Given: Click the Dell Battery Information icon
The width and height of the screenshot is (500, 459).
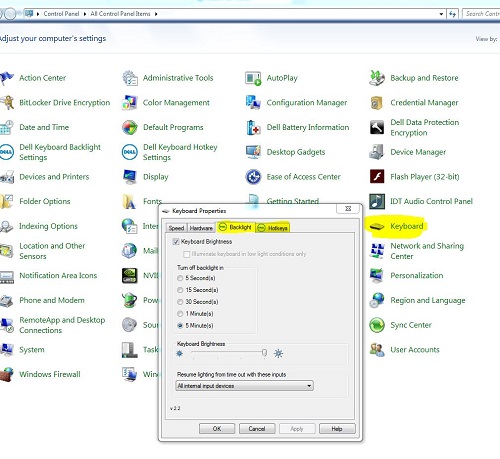Looking at the screenshot, I should [253, 127].
